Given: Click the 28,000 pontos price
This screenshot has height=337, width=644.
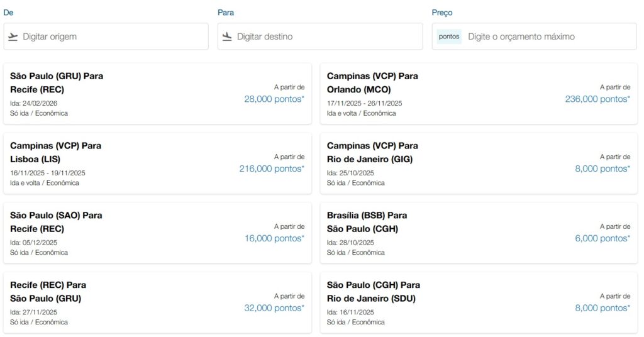Looking at the screenshot, I should [274, 99].
